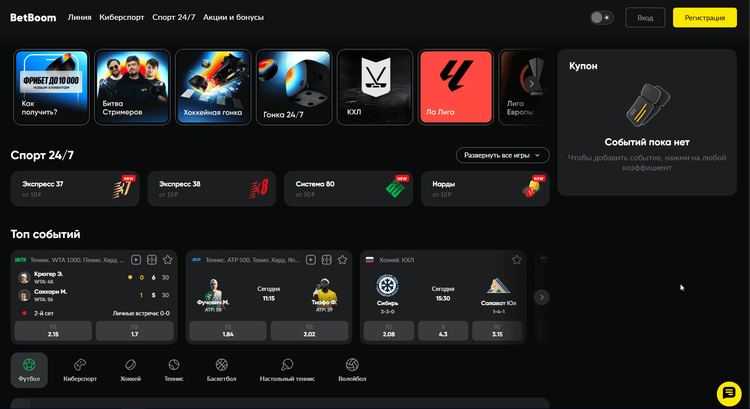Open the Ла Лига red banner tile
The height and width of the screenshot is (409, 750).
tap(455, 87)
